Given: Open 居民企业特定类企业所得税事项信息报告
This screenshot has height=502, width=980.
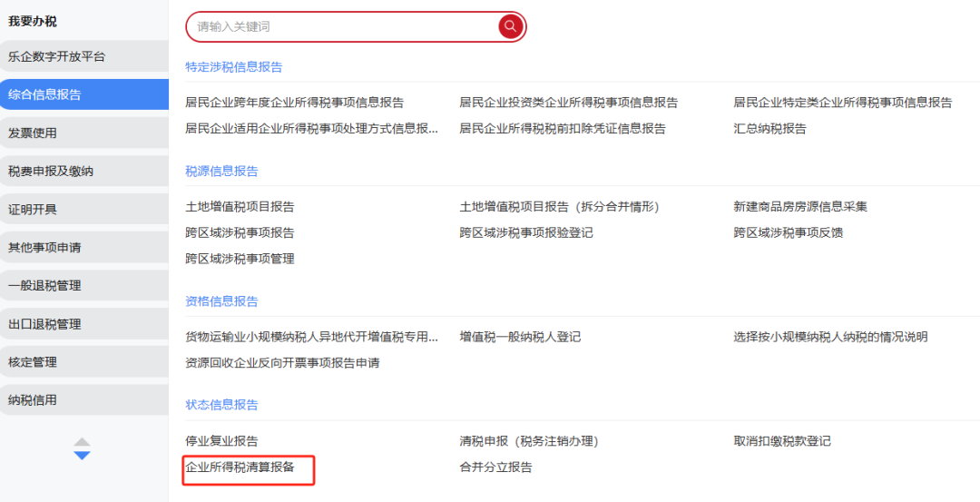Looking at the screenshot, I should pos(842,103).
